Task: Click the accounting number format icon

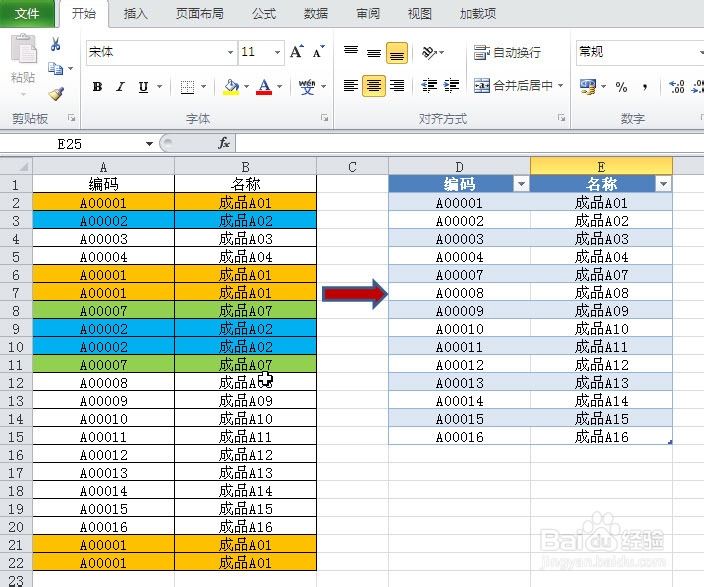Action: tap(588, 86)
